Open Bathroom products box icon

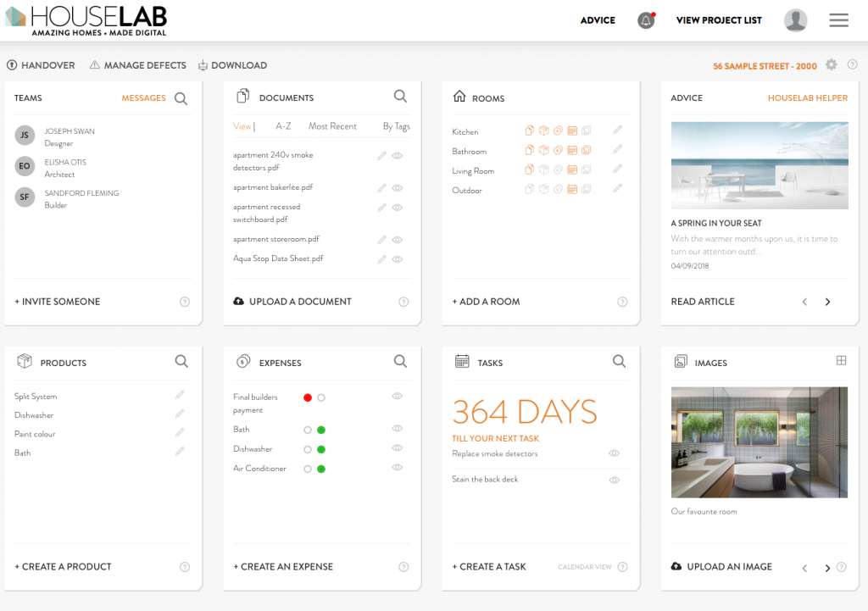[543, 150]
